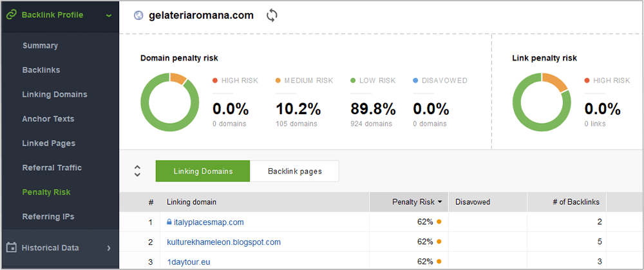Click the Historical Data calendar icon
The height and width of the screenshot is (270, 644).
pos(12,248)
